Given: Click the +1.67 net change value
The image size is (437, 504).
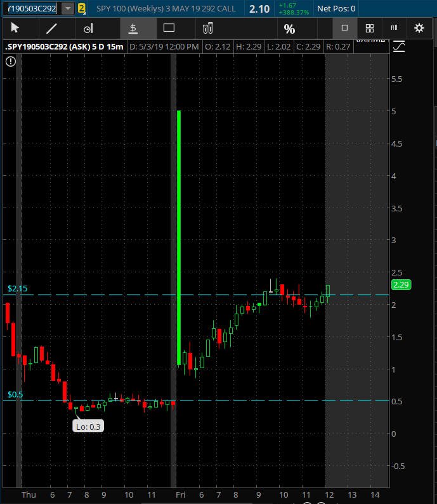Looking at the screenshot, I should (287, 6).
